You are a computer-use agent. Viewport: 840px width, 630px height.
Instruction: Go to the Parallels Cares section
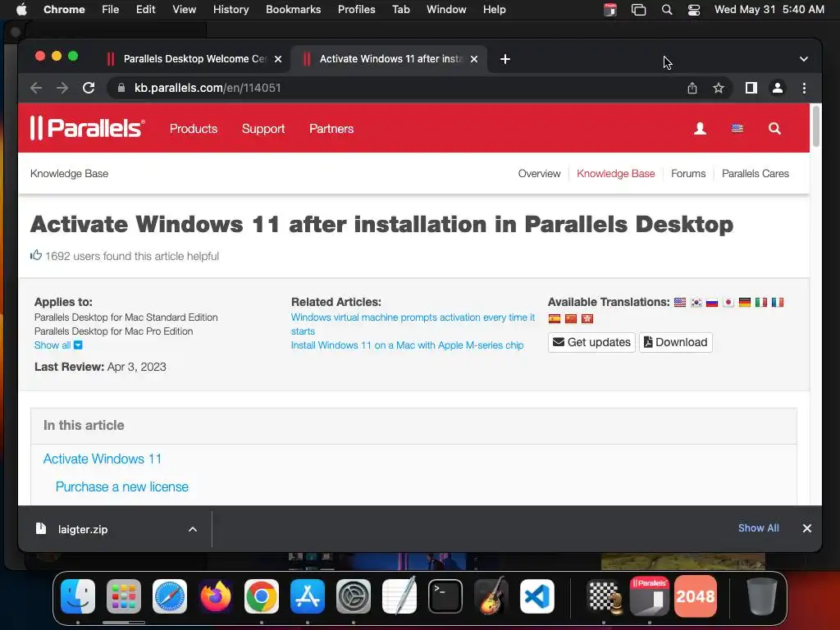(x=755, y=174)
